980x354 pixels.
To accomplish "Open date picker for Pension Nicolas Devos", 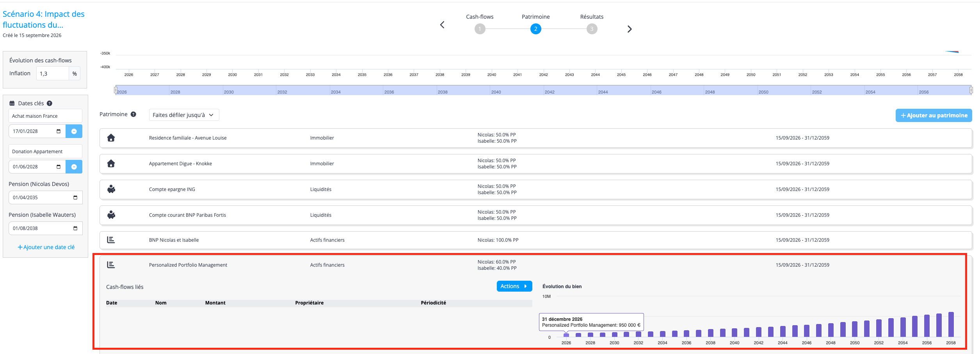I will tap(75, 198).
